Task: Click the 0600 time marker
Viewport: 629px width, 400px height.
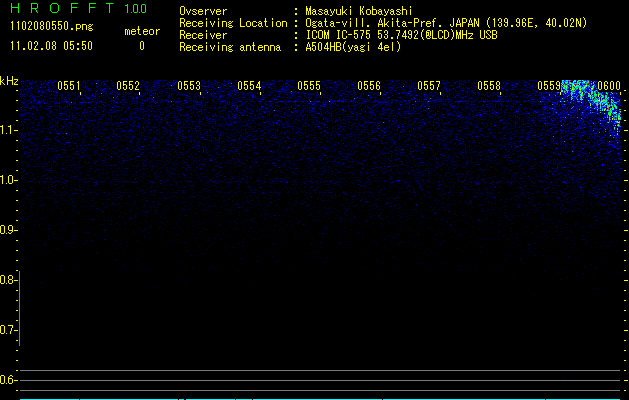Action: pyautogui.click(x=609, y=86)
